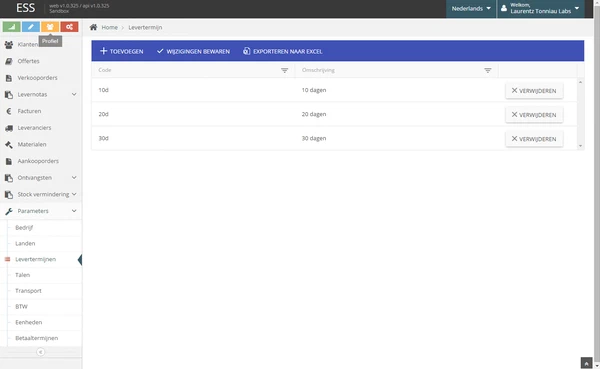Screen dimensions: 600x369
Task: Click the 30d code cell
Action: [193, 138]
